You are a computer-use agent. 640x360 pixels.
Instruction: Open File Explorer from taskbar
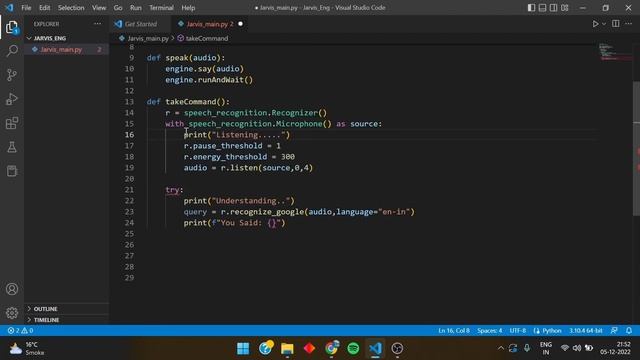tap(287, 349)
